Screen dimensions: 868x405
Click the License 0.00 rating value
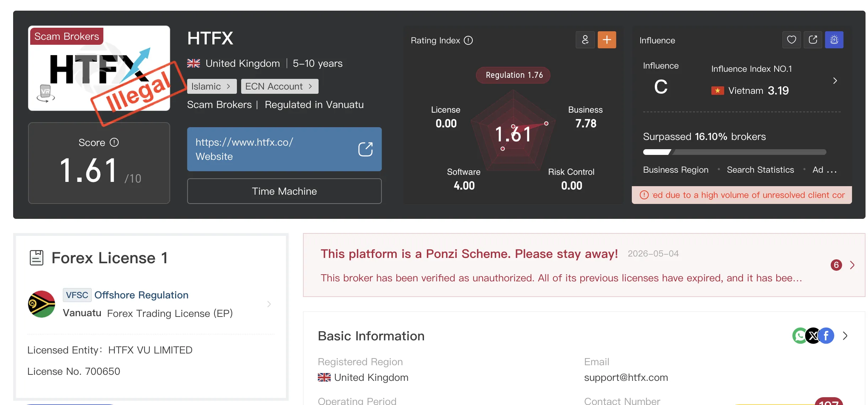446,123
